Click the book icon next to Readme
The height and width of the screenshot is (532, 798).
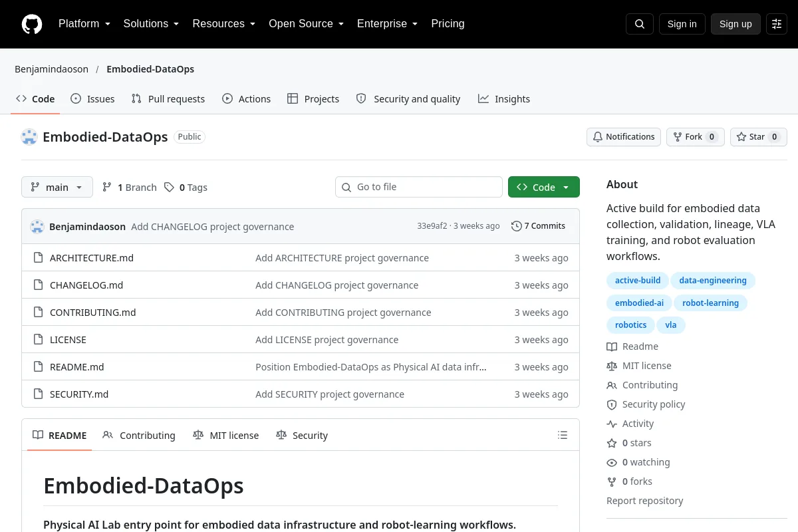612,346
